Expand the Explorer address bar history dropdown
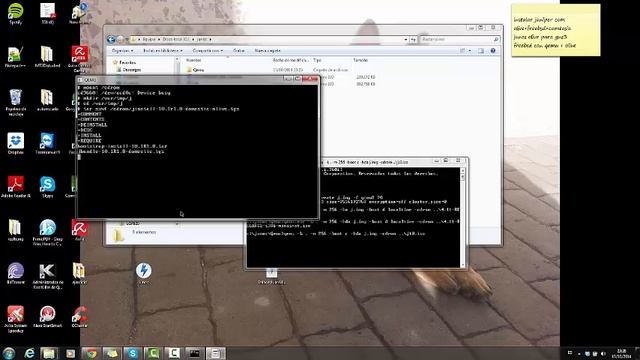The image size is (640, 360). coord(406,39)
